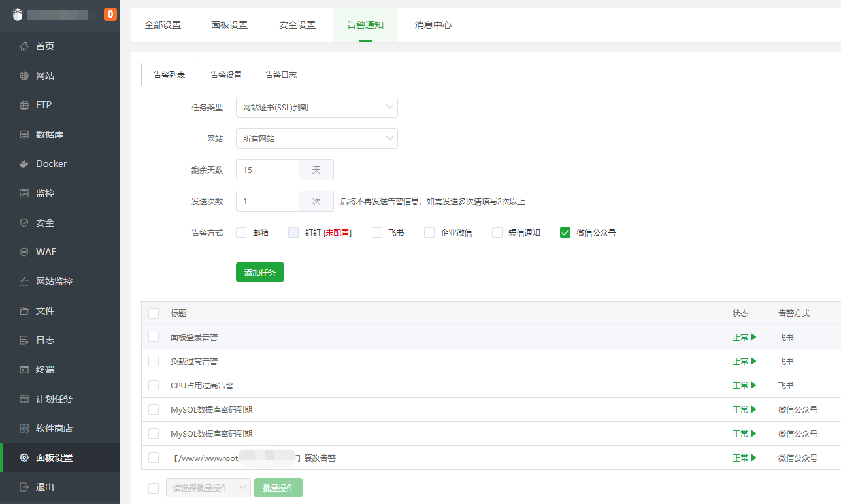
Task: Click the 剩余天数 input field
Action: point(267,170)
